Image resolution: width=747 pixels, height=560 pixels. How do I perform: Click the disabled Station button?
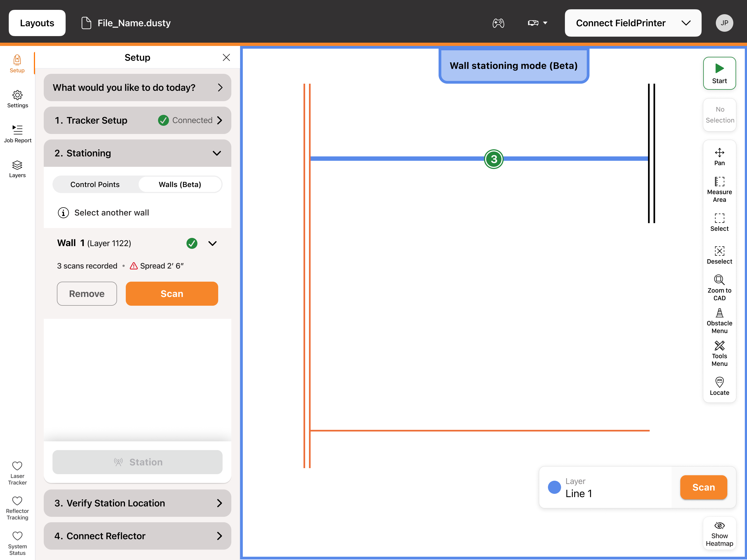point(138,462)
